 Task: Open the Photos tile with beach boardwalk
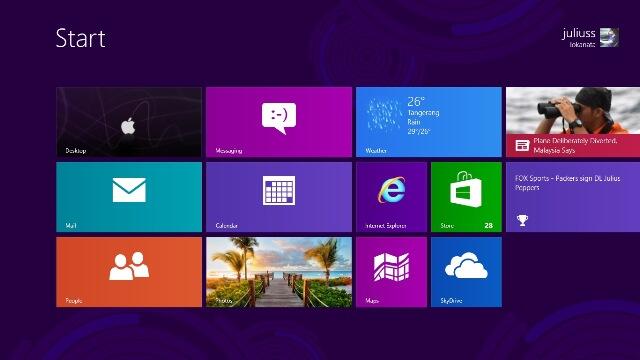(x=279, y=272)
